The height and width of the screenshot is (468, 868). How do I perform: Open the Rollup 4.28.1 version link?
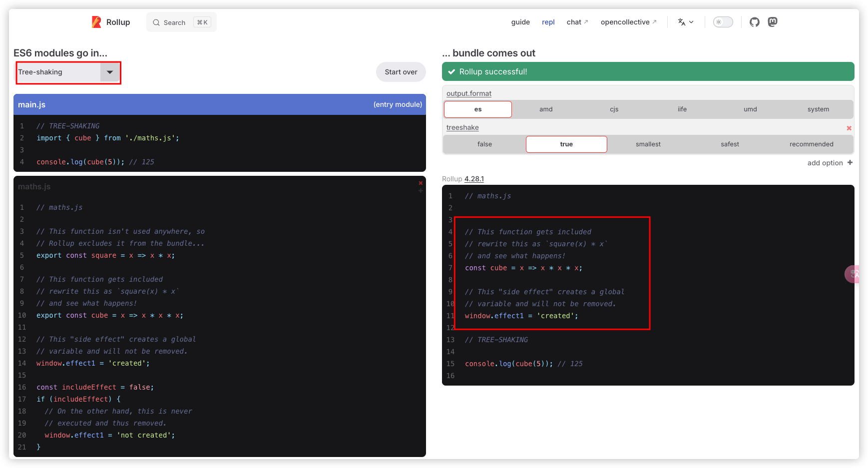(x=474, y=179)
